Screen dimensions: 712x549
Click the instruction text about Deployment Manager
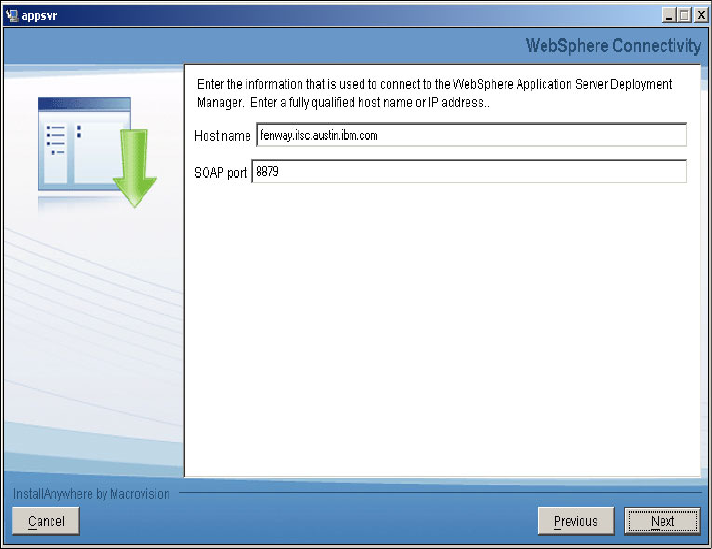(x=434, y=93)
